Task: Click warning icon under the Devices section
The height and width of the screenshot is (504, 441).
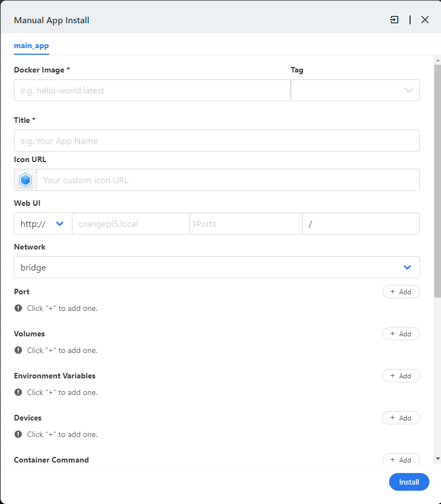Action: tap(18, 434)
